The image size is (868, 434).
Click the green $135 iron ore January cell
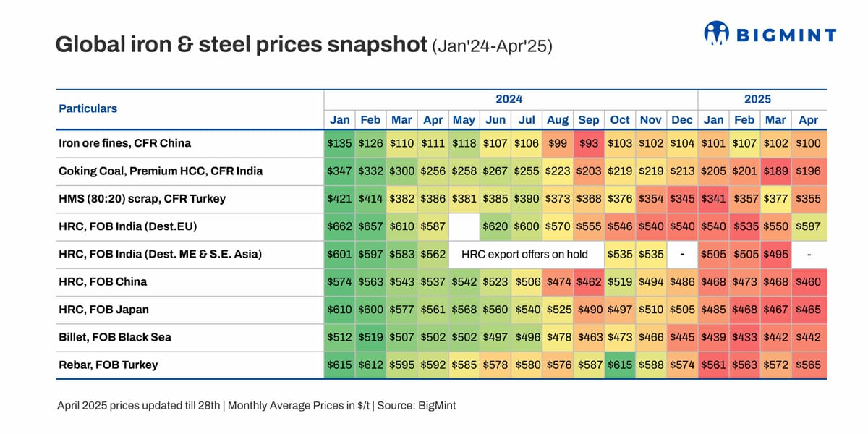[x=339, y=143]
